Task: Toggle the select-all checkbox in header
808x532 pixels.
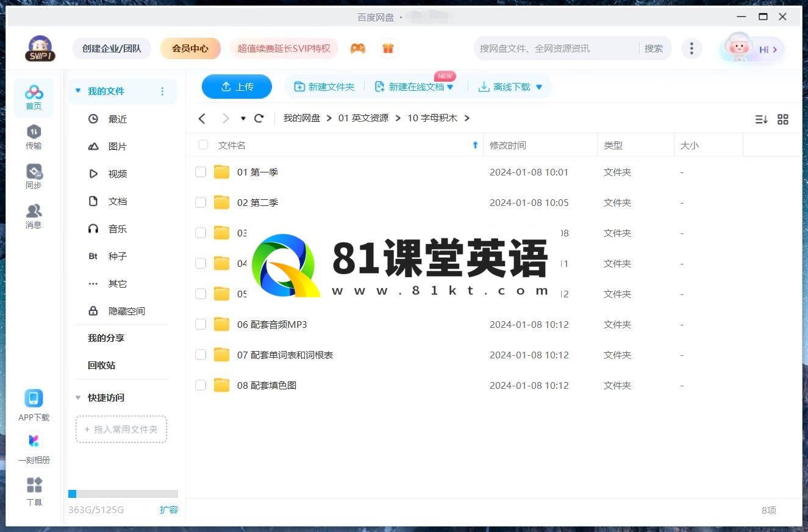Action: coord(204,145)
